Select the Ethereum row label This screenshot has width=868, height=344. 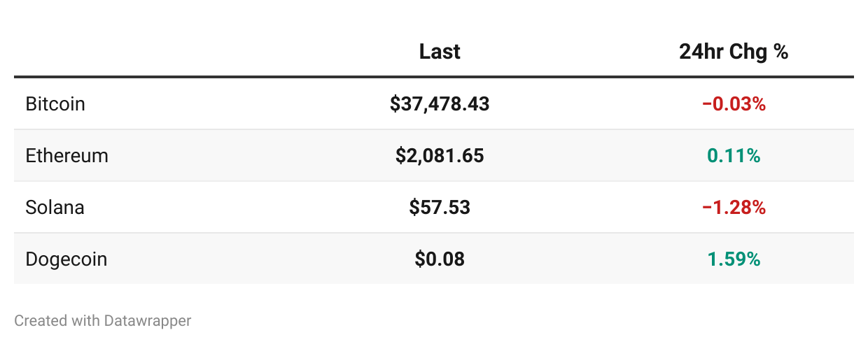(67, 155)
